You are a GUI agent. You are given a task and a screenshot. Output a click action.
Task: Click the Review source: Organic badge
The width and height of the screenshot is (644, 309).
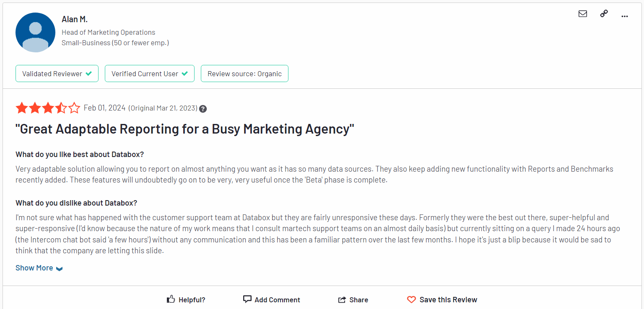tap(244, 74)
